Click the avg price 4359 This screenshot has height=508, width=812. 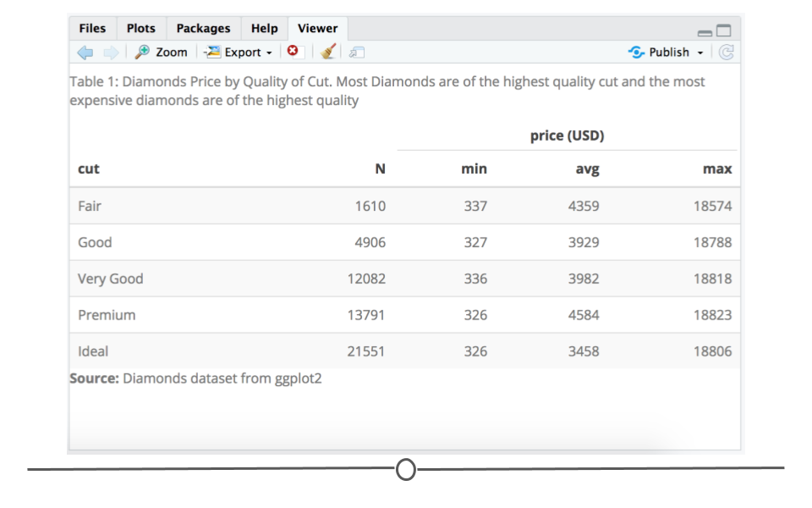tap(584, 207)
